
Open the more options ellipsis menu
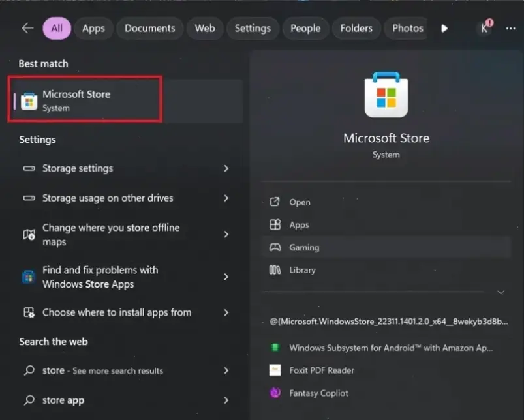tap(510, 28)
